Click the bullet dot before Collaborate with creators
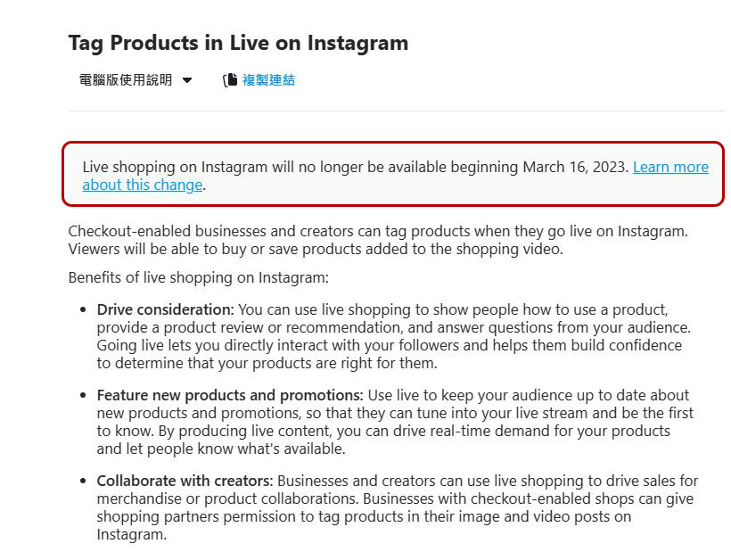The width and height of the screenshot is (731, 560). pyautogui.click(x=83, y=481)
